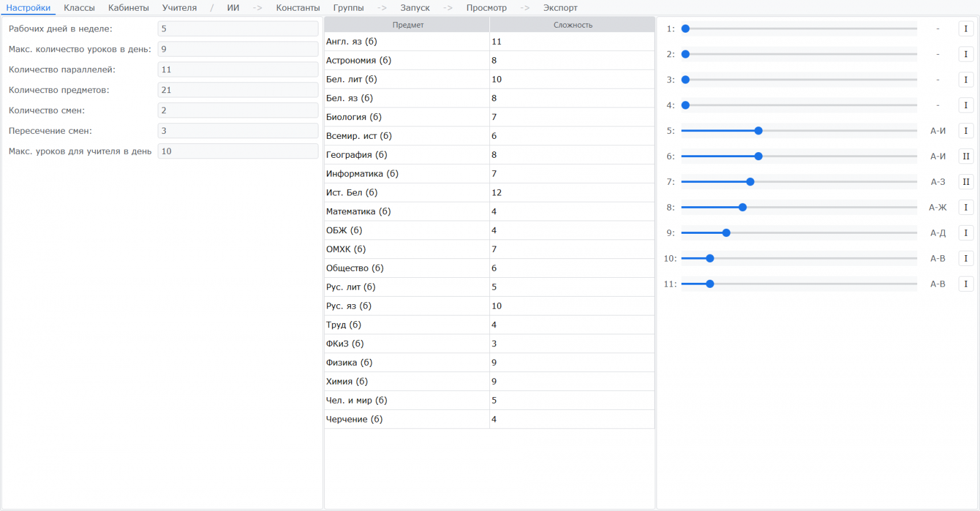Click the Количество смен input

238,111
